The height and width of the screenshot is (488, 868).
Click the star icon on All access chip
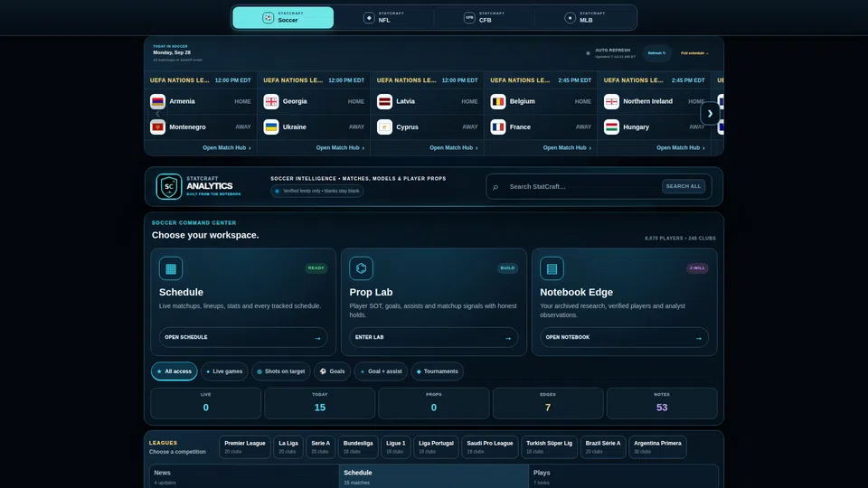pos(159,371)
